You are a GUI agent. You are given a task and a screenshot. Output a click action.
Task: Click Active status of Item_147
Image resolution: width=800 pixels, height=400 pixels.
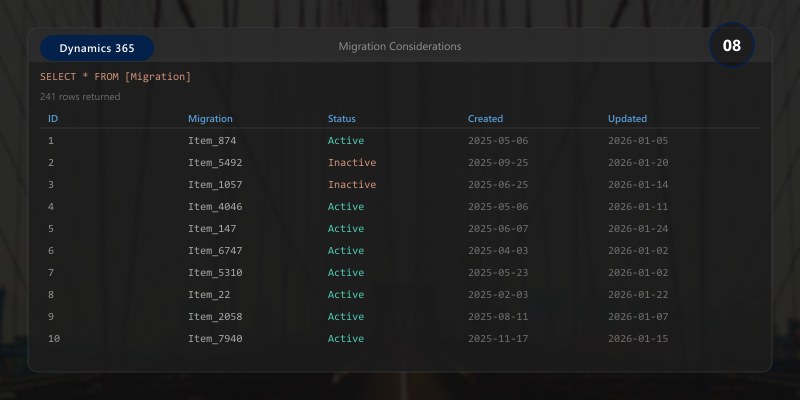pyautogui.click(x=346, y=229)
